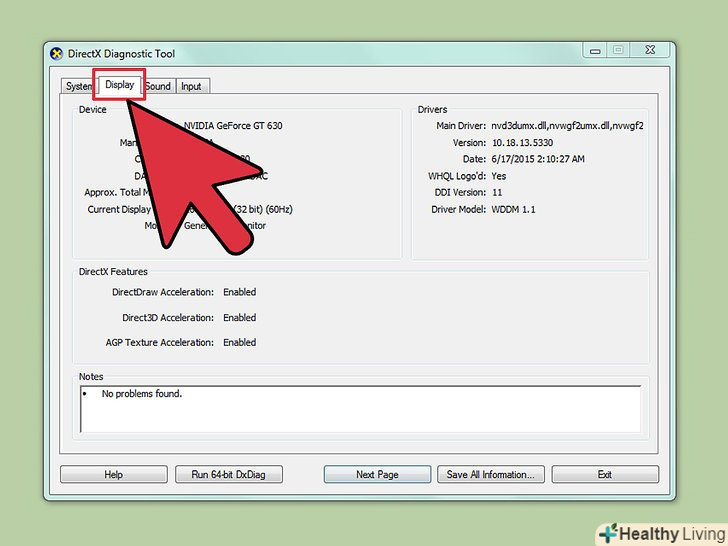Image resolution: width=728 pixels, height=546 pixels.
Task: Maximize the DirectX Diagnostic Tool window
Action: point(618,50)
